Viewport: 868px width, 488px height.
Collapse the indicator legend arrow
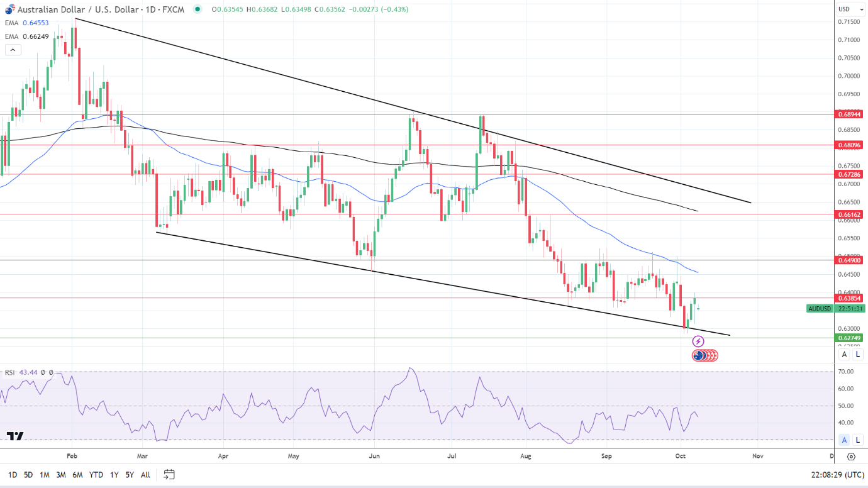point(12,50)
